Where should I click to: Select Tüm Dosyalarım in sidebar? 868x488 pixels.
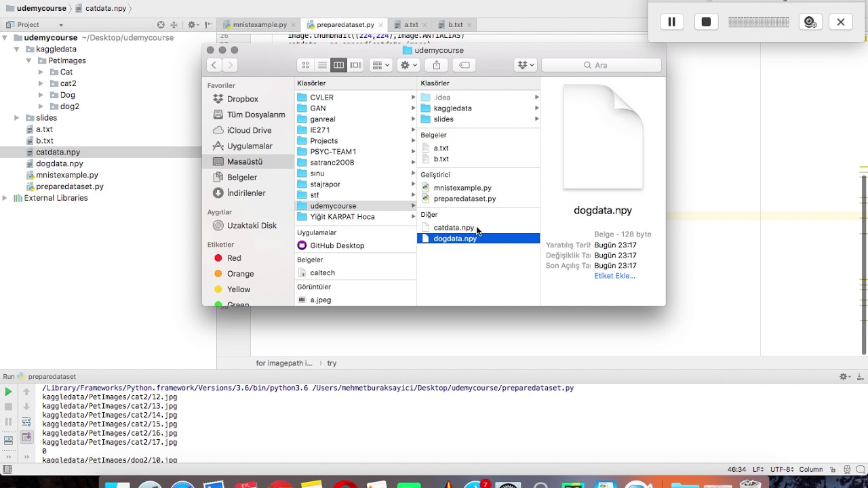256,115
